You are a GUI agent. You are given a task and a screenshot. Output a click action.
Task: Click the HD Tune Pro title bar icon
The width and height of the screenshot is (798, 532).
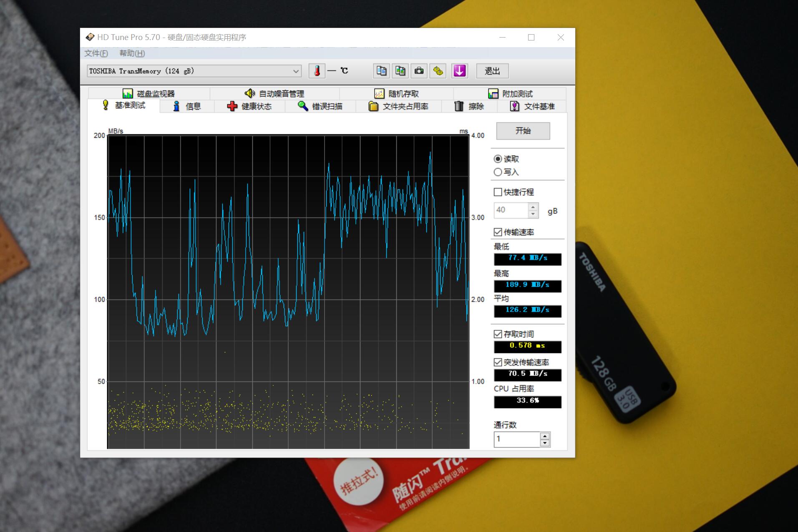[x=90, y=37]
